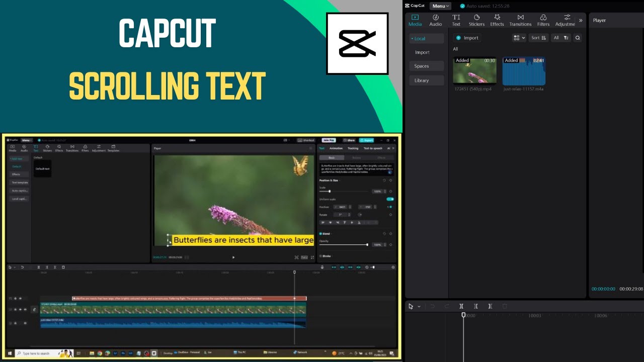Open the Filters panel
The image size is (644, 362).
coord(543,20)
